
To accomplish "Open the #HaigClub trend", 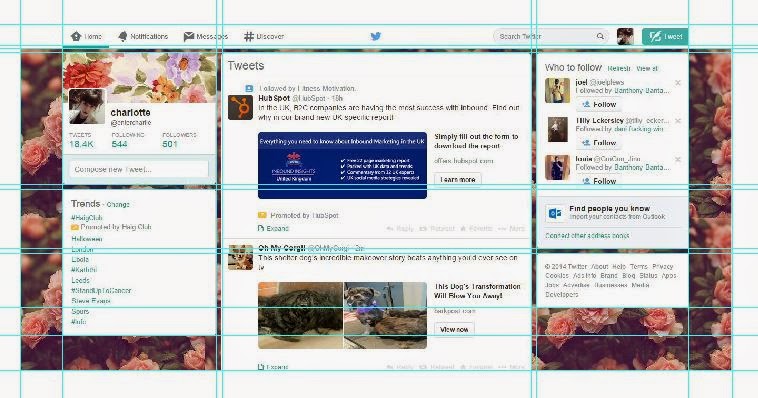I will 87,218.
